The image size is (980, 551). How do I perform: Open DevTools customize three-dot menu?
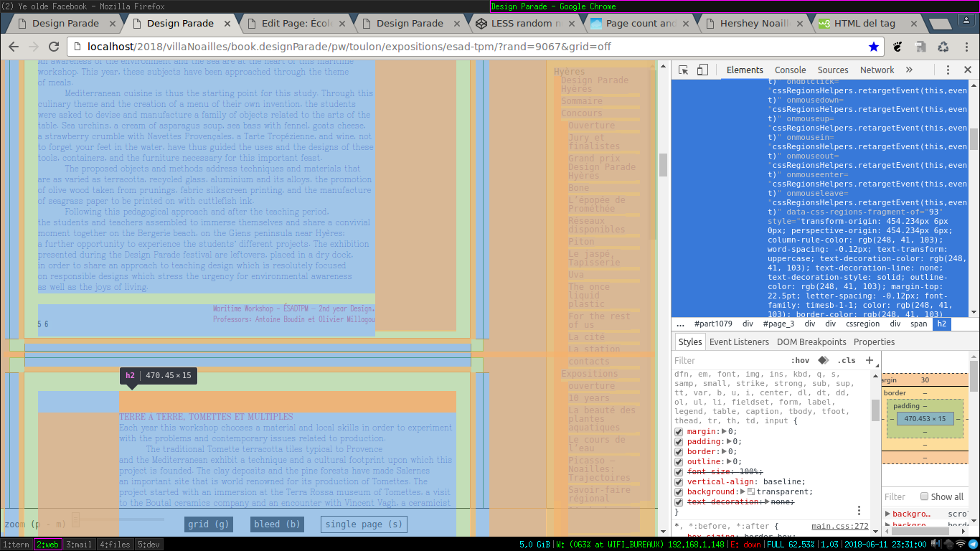pyautogui.click(x=948, y=70)
